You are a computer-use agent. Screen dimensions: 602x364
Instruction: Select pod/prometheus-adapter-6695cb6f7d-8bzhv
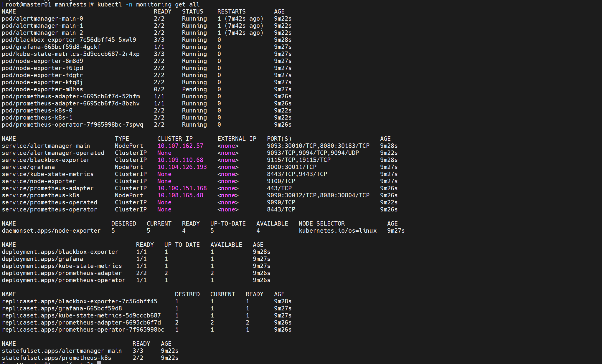coord(71,103)
